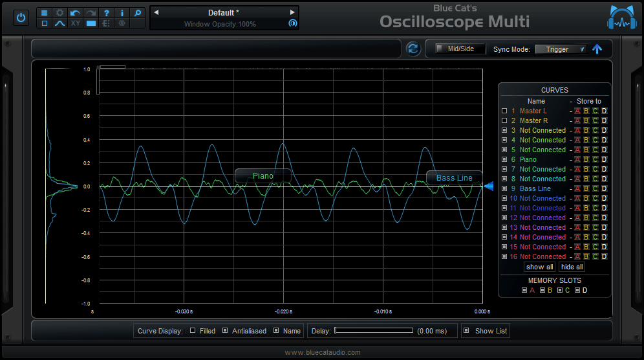644x360 pixels.
Task: Store curve 16 to slot A
Action: (577, 256)
